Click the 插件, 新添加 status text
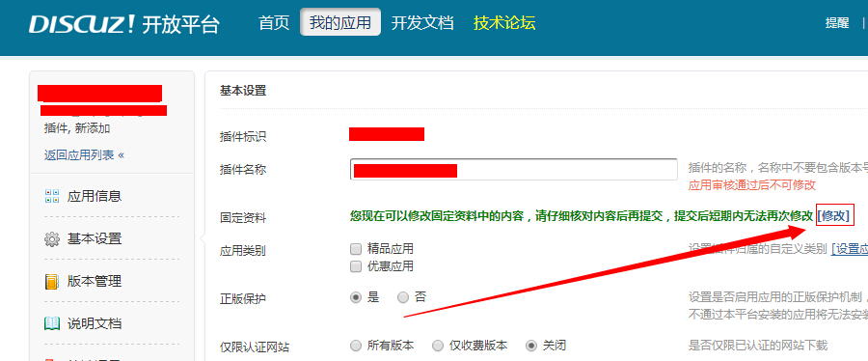Image resolution: width=868 pixels, height=361 pixels. point(77,128)
